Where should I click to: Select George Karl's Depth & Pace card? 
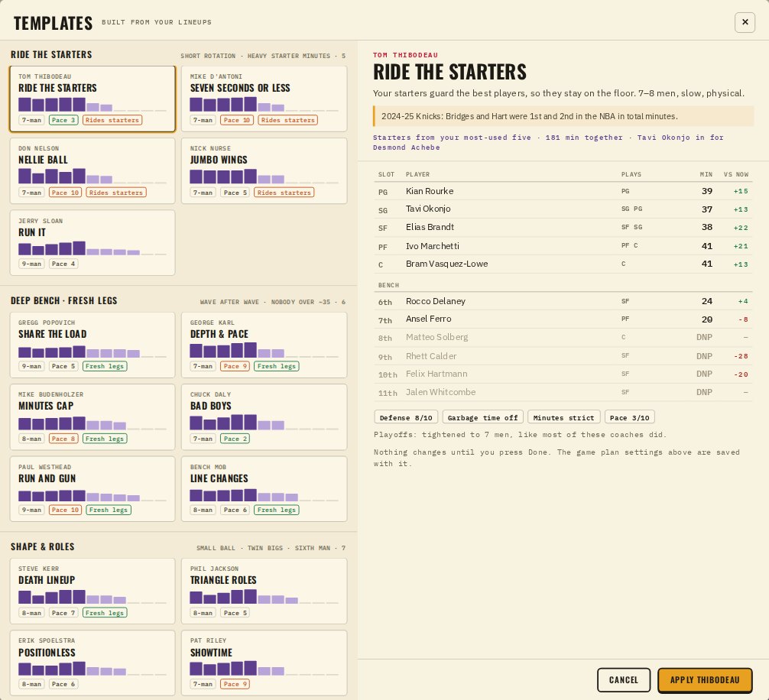(264, 345)
